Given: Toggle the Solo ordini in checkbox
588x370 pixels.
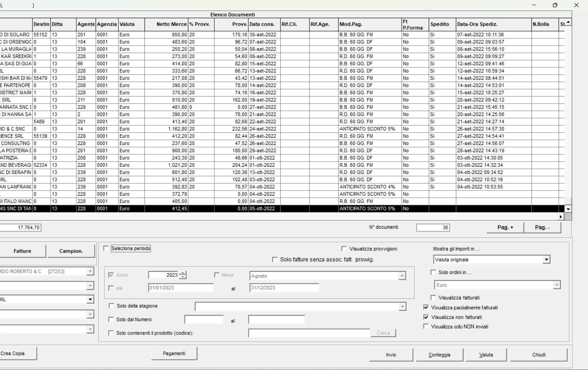Looking at the screenshot, I should pos(433,272).
